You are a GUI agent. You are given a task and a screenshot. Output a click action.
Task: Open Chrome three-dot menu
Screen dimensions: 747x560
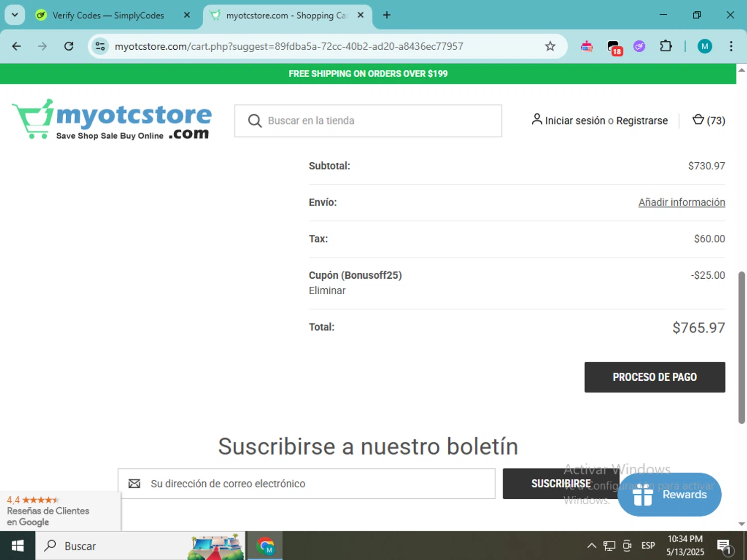[x=731, y=46]
